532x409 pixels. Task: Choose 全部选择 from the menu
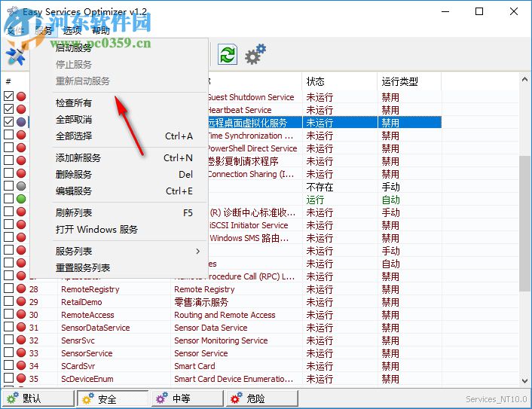[119, 136]
